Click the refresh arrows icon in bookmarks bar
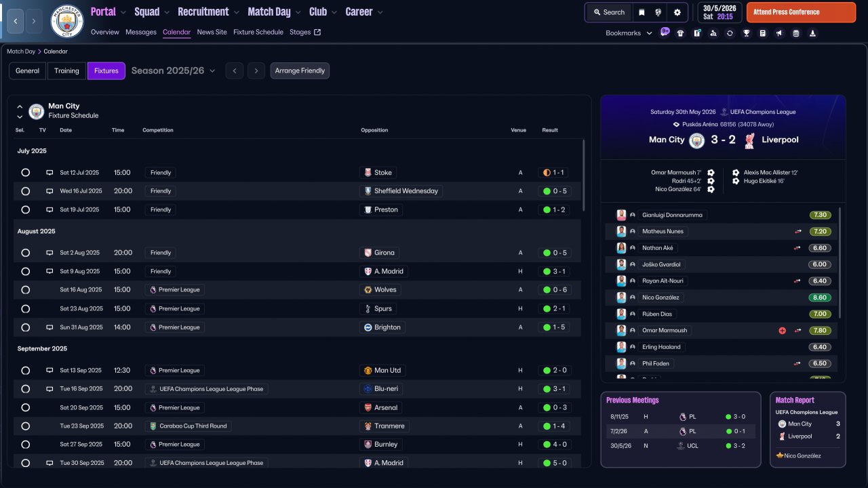The height and width of the screenshot is (488, 868). coord(730,33)
